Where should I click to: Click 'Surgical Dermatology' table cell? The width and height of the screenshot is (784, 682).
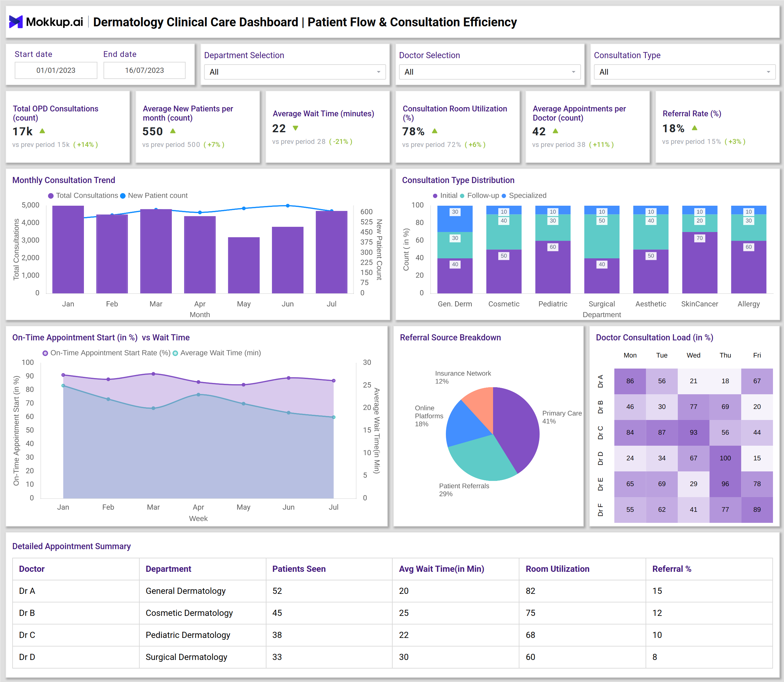click(x=202, y=657)
